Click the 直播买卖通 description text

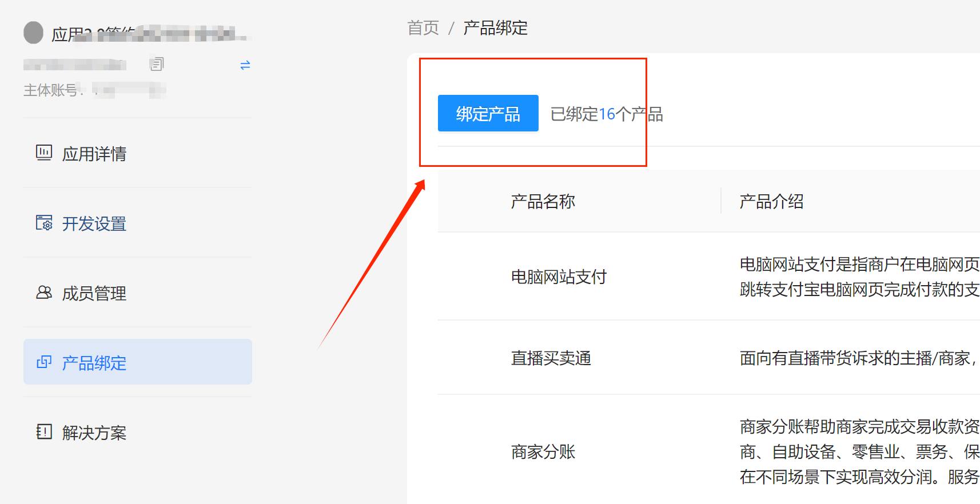point(859,358)
